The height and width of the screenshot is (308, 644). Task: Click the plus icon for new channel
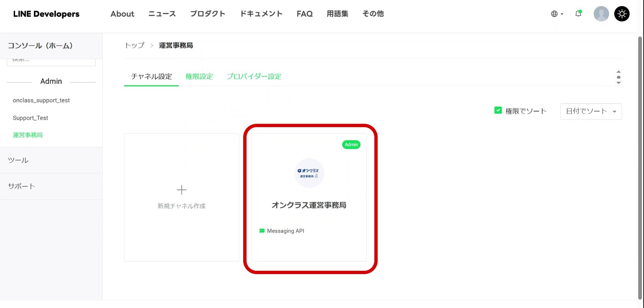181,190
